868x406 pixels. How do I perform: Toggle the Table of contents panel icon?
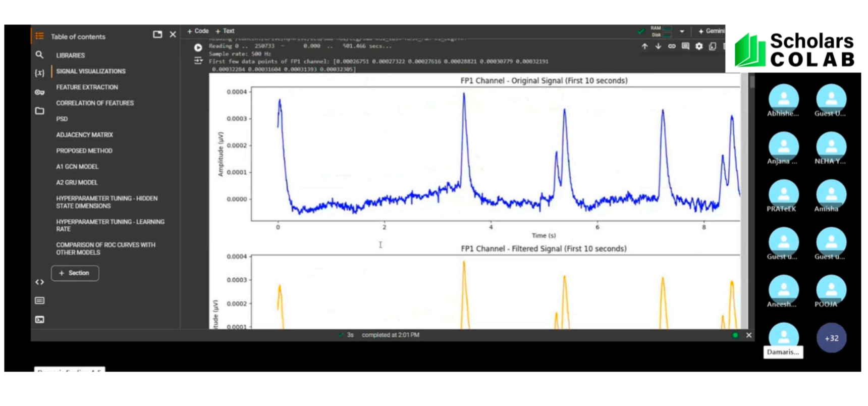(x=39, y=36)
